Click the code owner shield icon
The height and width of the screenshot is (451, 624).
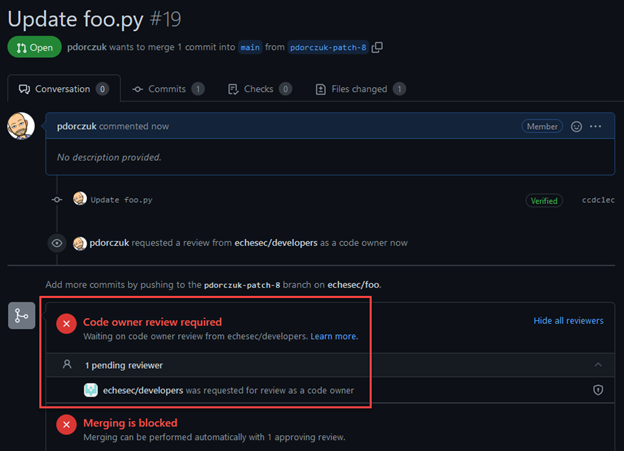(598, 390)
